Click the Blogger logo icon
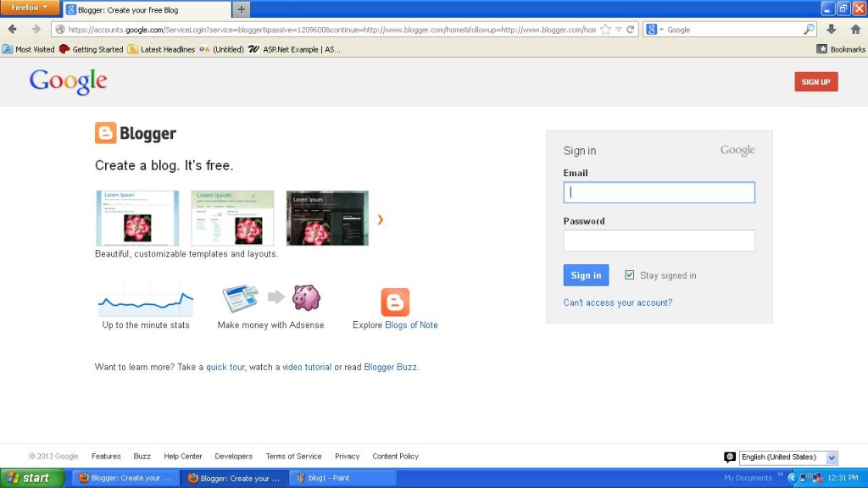This screenshot has width=868, height=488. pyautogui.click(x=104, y=133)
